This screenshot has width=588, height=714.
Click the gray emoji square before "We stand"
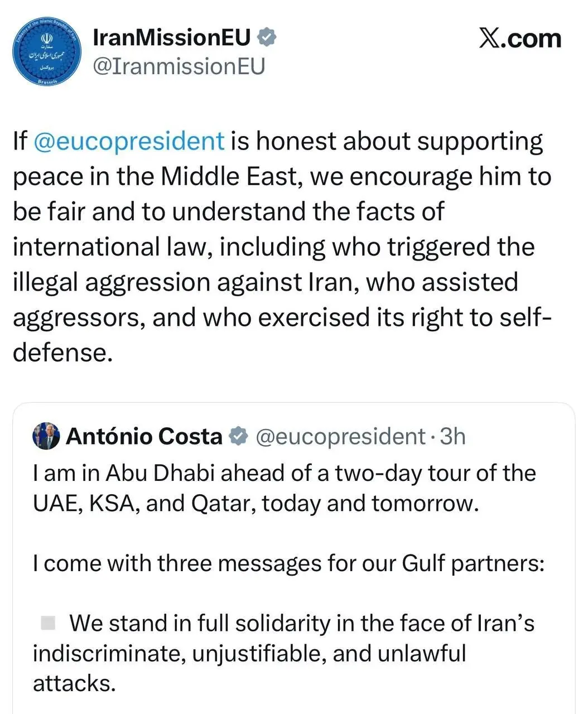[49, 623]
